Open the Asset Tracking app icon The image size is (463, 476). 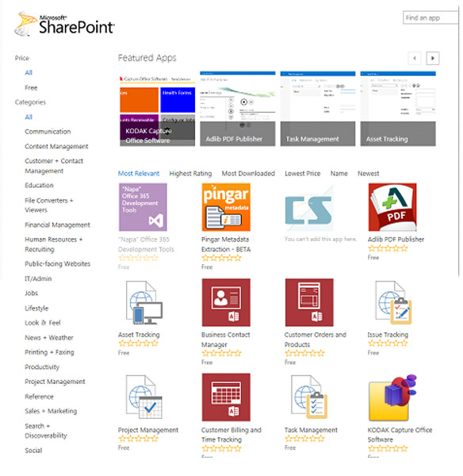coord(143,302)
